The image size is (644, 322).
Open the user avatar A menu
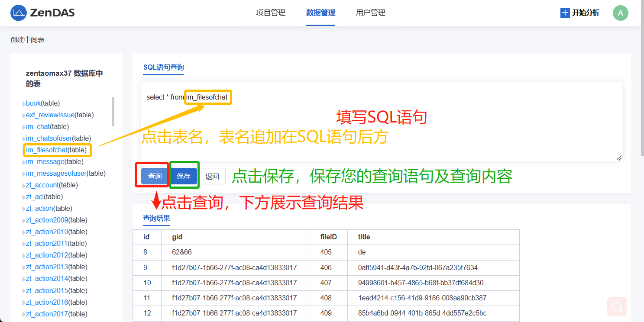(x=620, y=13)
